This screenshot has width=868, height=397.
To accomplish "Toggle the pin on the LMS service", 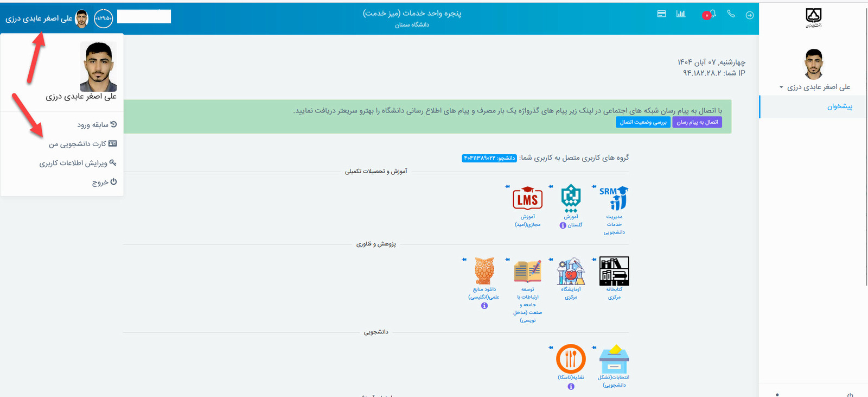I will click(x=507, y=186).
